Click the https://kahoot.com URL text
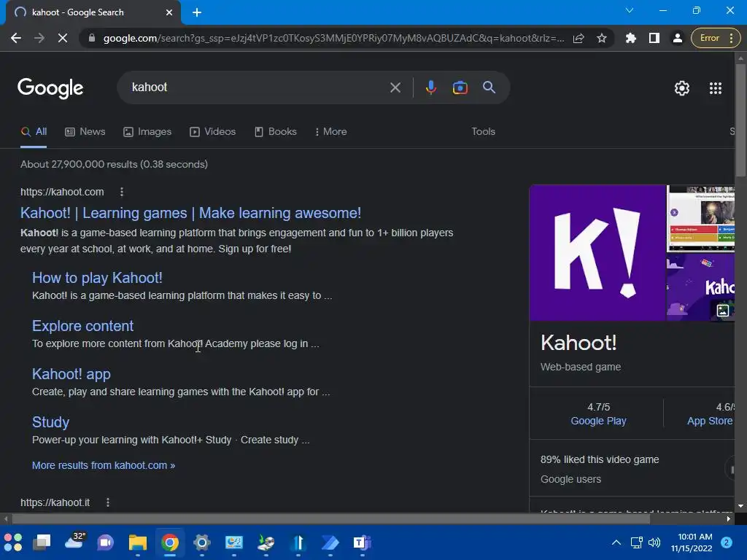The width and height of the screenshot is (747, 560). 62,192
